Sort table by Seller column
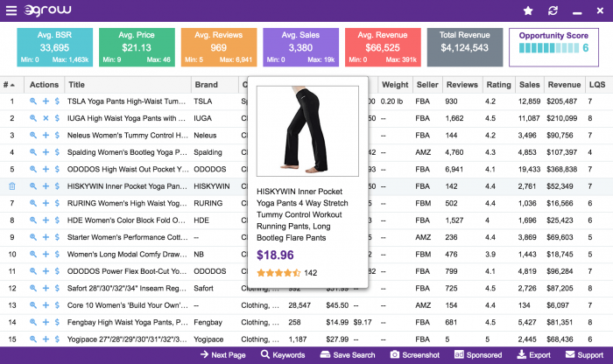 427,85
